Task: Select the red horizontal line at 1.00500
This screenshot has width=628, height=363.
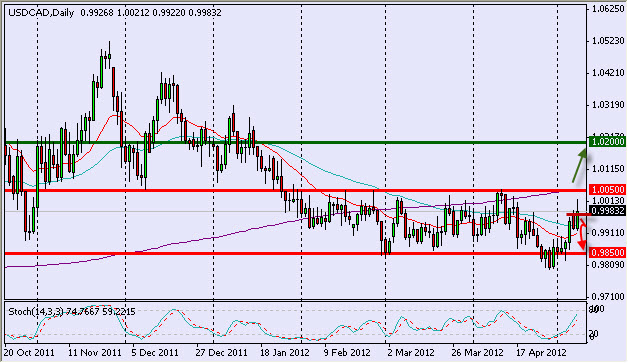Action: click(x=296, y=190)
